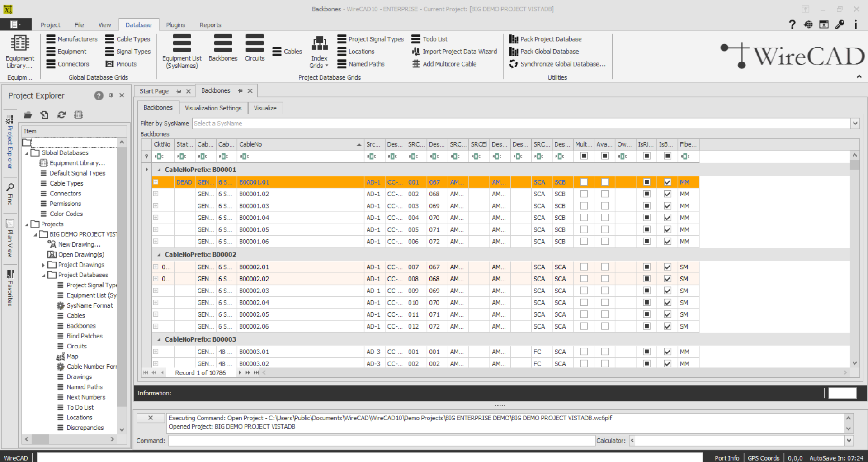Open Named Paths in ribbon
The width and height of the screenshot is (868, 462).
[361, 64]
